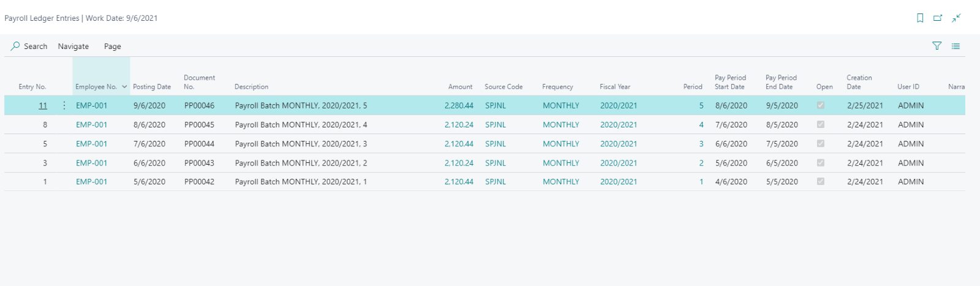This screenshot has height=286, width=980.
Task: Toggle Open checkbox for entry 11
Action: [x=821, y=105]
